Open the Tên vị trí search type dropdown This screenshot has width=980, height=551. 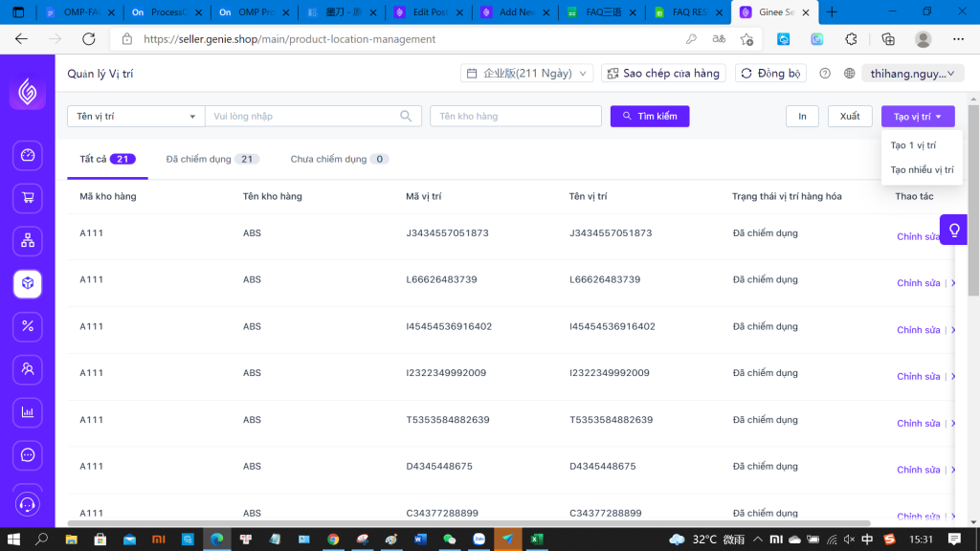pos(136,116)
